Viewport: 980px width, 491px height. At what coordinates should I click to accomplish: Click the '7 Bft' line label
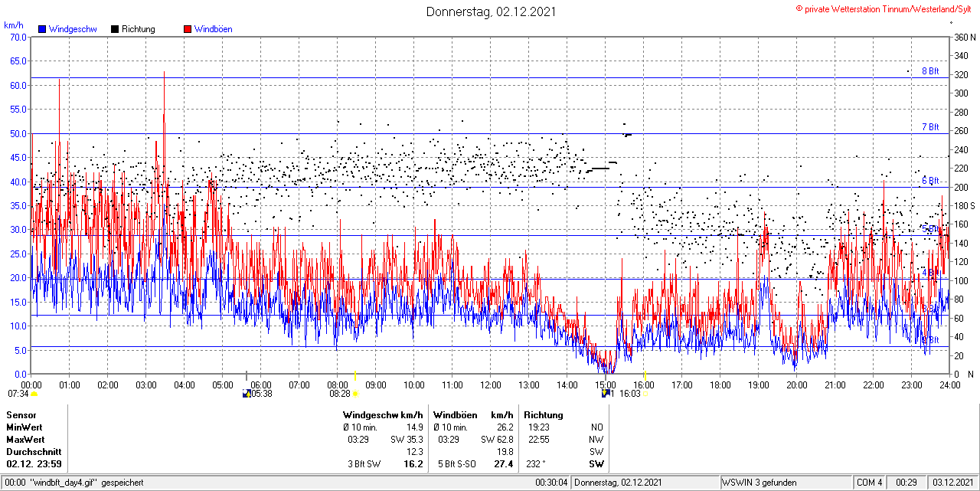coord(930,127)
